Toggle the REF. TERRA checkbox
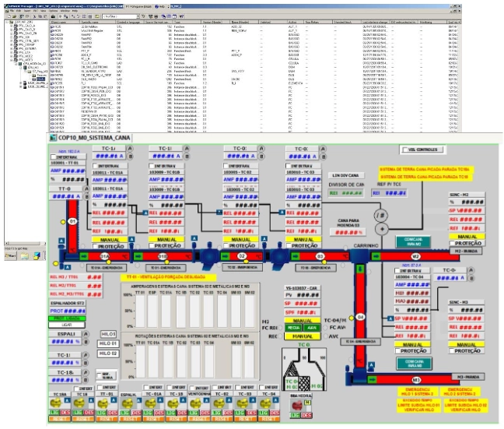The width and height of the screenshot is (504, 429). coord(100,375)
